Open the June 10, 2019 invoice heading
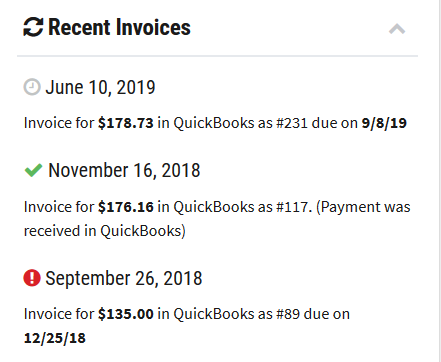Viewport: 441px width, 362px height. 100,88
